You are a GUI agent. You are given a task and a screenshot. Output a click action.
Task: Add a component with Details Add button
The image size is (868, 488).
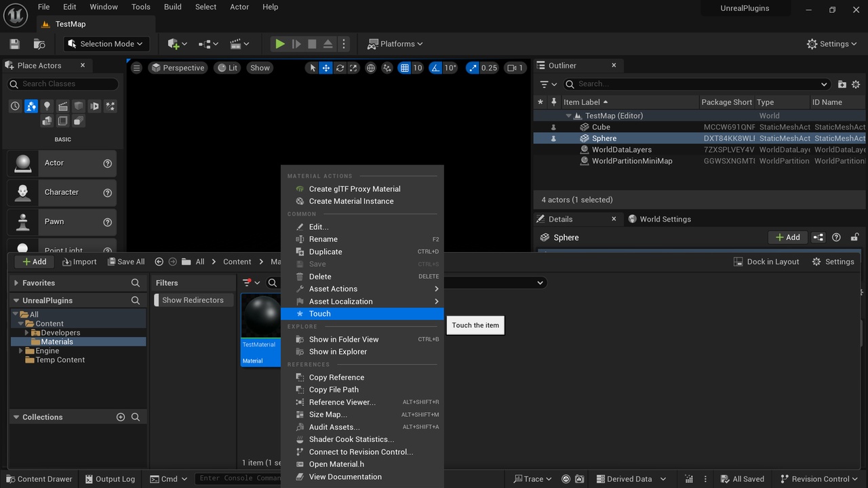tap(787, 237)
